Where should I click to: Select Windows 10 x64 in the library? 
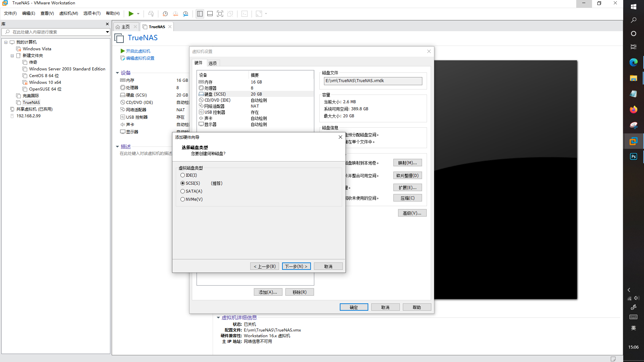(45, 82)
